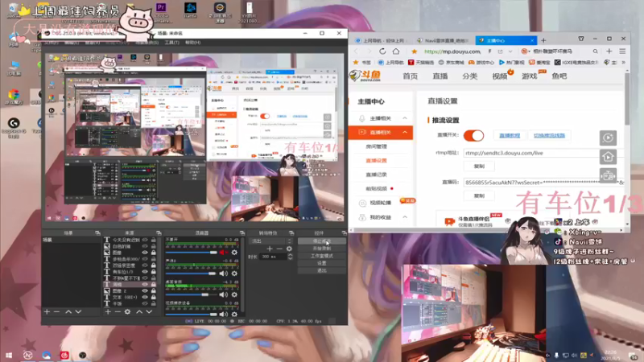Go to browser home page icon
This screenshot has width=644, height=362.
click(x=396, y=51)
